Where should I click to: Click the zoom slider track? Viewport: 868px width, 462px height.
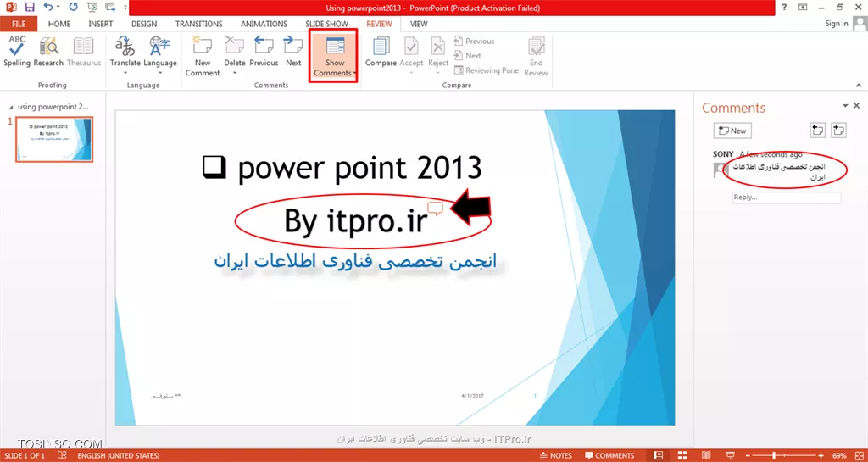[785, 456]
